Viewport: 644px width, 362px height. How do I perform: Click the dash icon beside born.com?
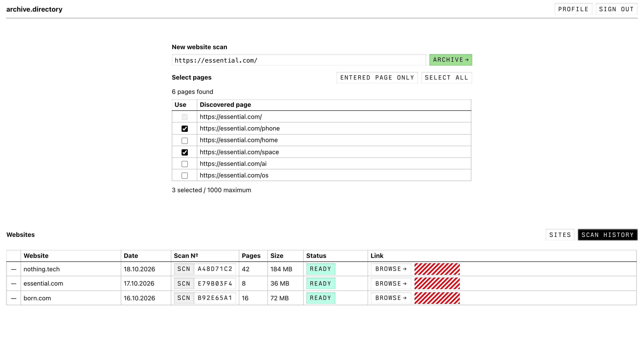(14, 298)
